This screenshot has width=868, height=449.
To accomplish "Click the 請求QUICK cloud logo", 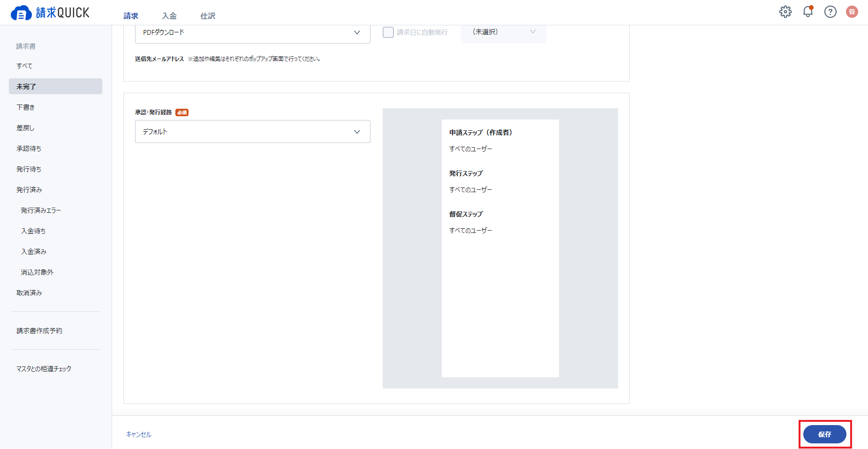I will [50, 13].
